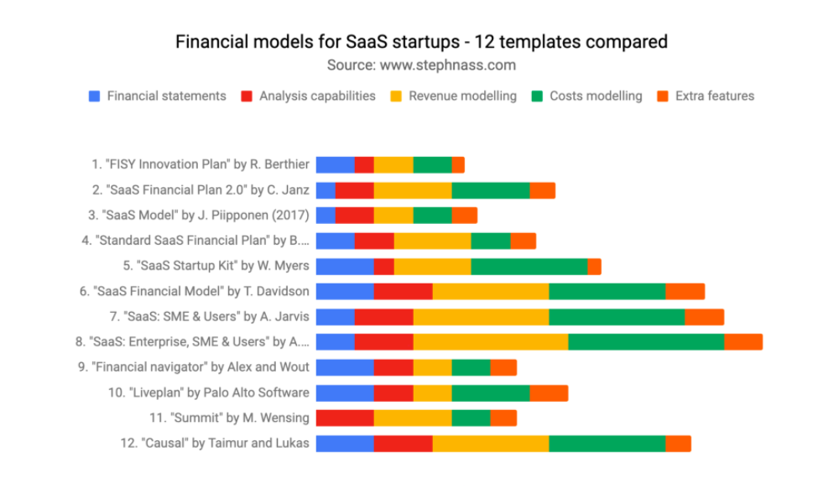This screenshot has width=839, height=504.
Task: Select the "SaaS Financial Model" by T. Davidson label
Action: (195, 291)
